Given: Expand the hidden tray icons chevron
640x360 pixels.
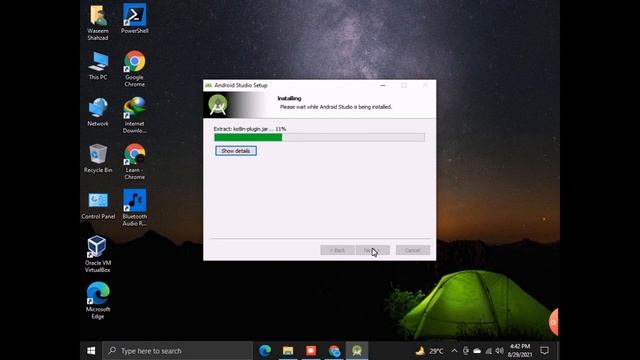Looking at the screenshot, I should [454, 351].
